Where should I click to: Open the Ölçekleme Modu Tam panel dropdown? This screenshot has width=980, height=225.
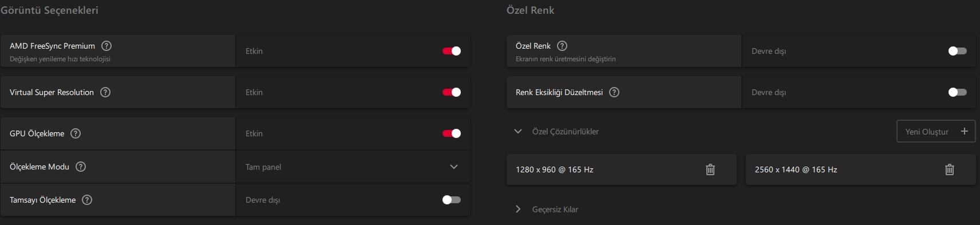[x=353, y=167]
